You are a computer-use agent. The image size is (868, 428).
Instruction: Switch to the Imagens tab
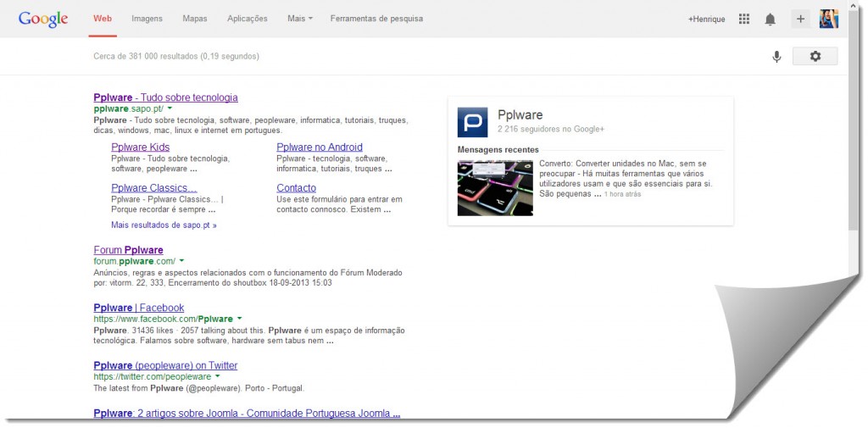147,19
